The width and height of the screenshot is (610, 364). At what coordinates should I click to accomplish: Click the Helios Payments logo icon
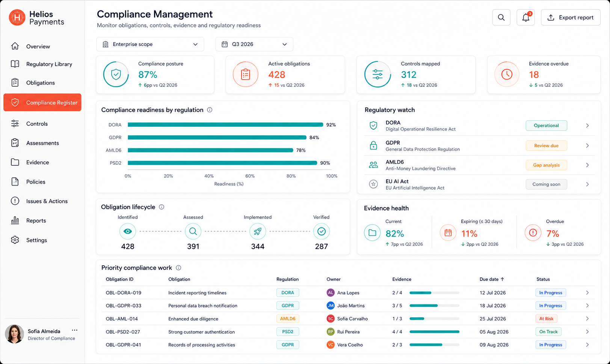pos(17,18)
